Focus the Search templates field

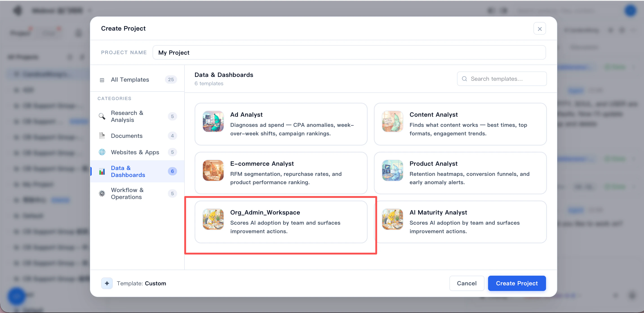point(502,79)
